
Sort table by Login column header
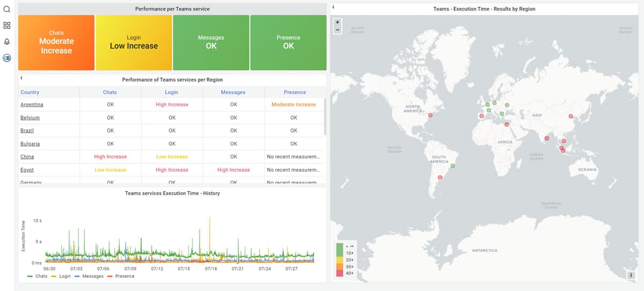coord(172,92)
